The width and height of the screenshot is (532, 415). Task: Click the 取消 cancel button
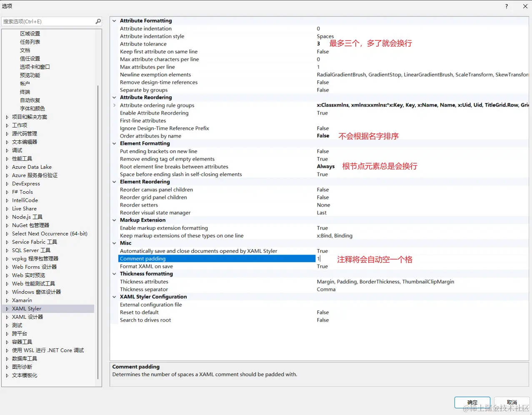(x=512, y=402)
